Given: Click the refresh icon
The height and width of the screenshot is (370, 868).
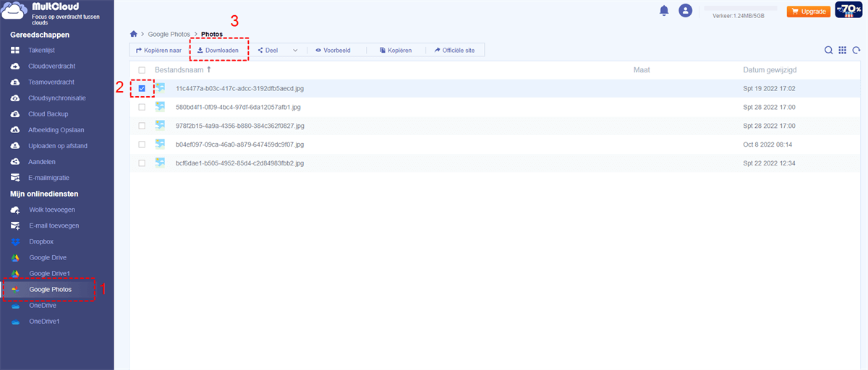Looking at the screenshot, I should coord(856,50).
